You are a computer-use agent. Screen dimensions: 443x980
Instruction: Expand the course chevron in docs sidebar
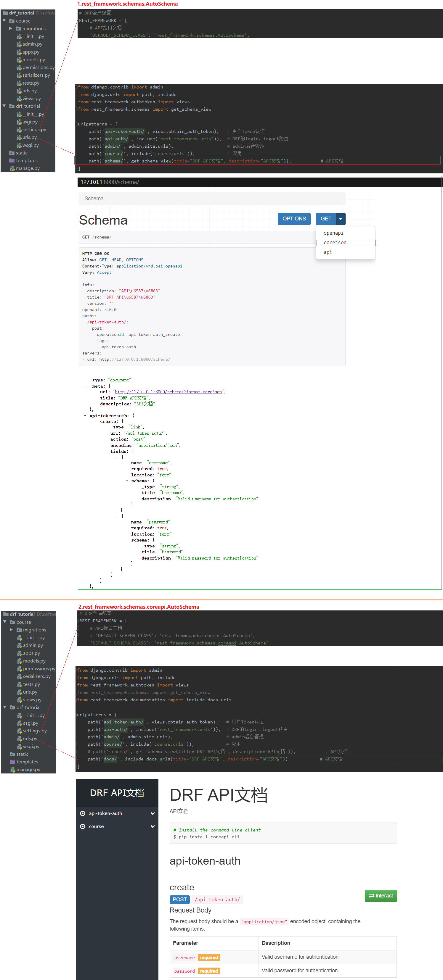[153, 826]
